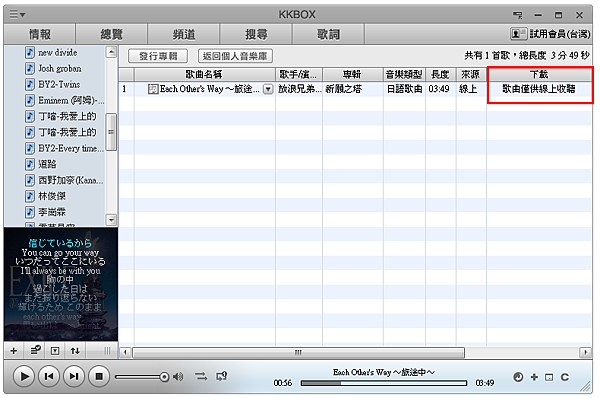The image size is (600, 398).
Task: Select playlist 'new divide'
Action: (57, 52)
